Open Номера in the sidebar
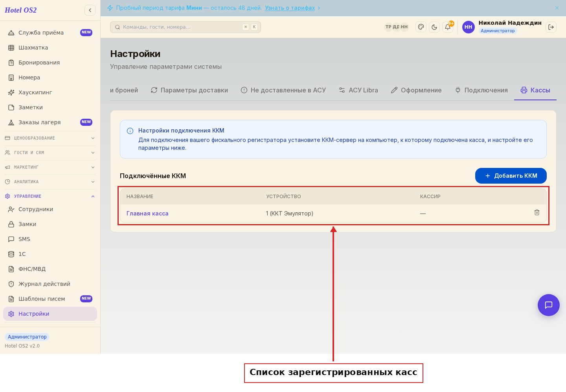 (x=50, y=77)
